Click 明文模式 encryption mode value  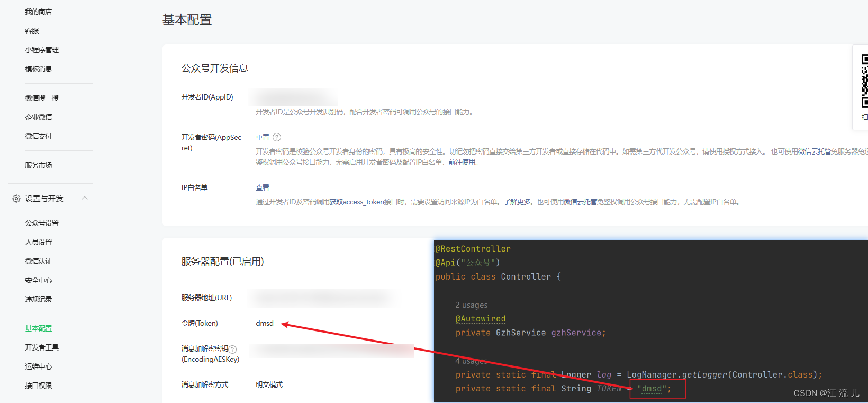[x=269, y=384]
